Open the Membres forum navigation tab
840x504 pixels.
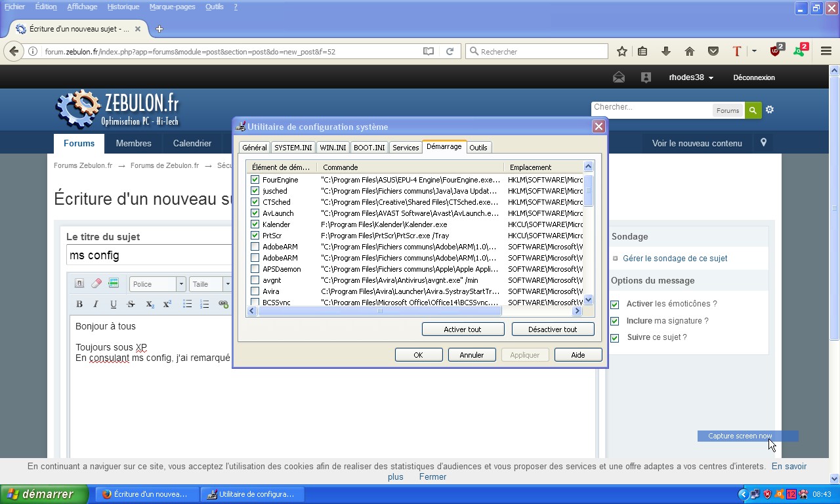(x=133, y=143)
